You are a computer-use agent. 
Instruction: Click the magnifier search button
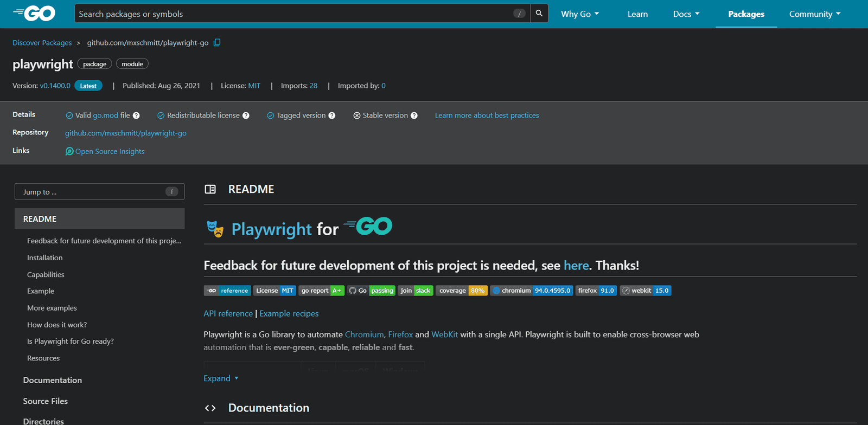539,14
